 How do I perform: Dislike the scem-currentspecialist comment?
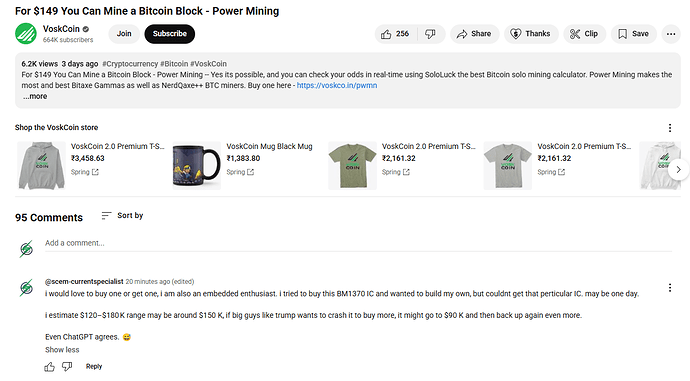67,366
